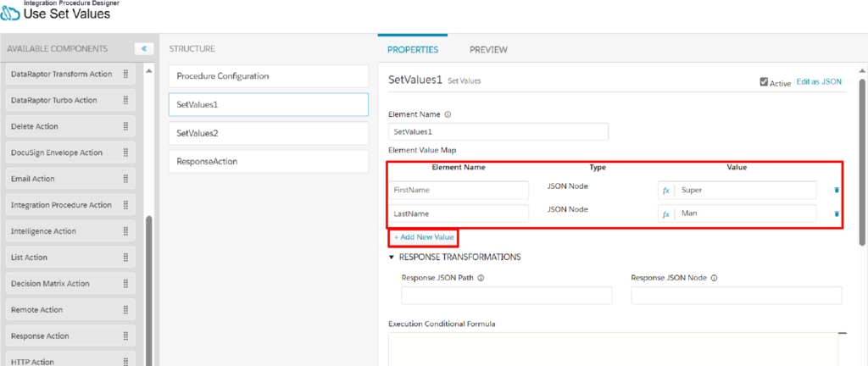Switch to the Preview tab
868x366 pixels.
[488, 50]
